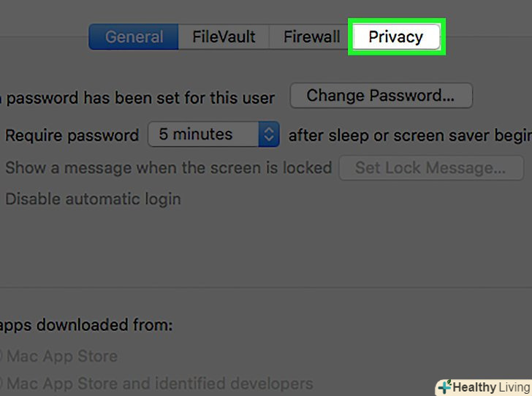Image resolution: width=532 pixels, height=396 pixels.
Task: Click the Healthy Living cross logo icon
Action: point(443,387)
